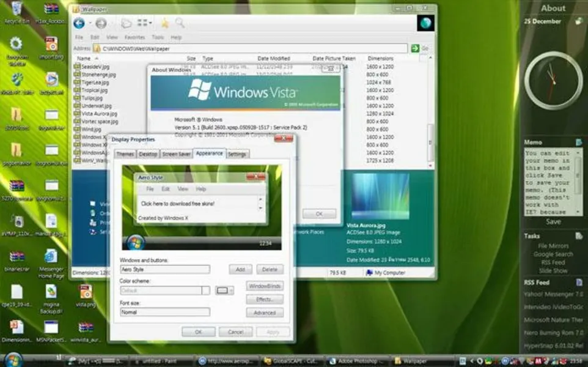
Task: Select the SeasideV.jpg file icon
Action: point(77,67)
